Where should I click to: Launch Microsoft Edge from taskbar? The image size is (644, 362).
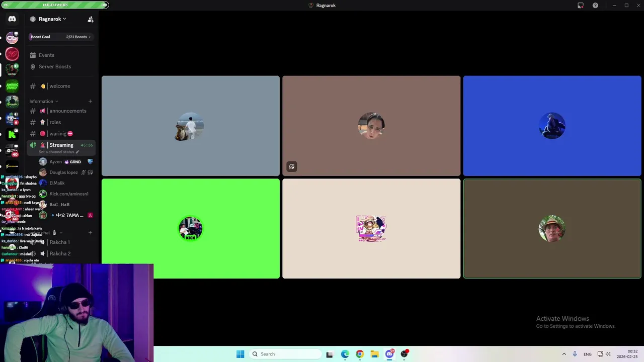(x=345, y=354)
